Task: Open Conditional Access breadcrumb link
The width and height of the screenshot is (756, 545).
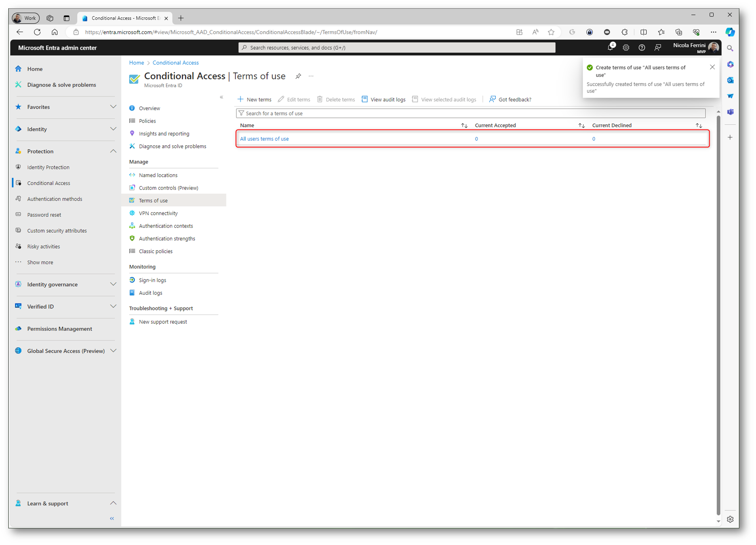Action: [x=175, y=63]
